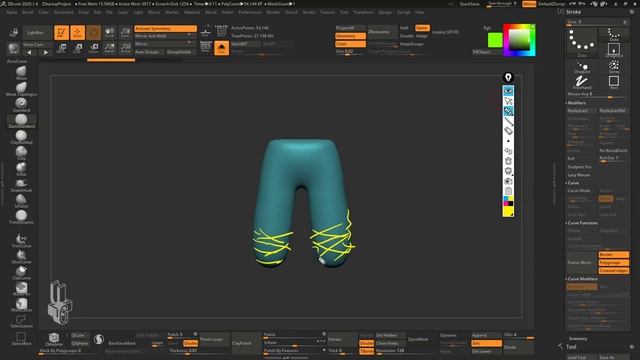Select the DamStandard brush
Viewport: 640px width, 360px height.
[21, 120]
